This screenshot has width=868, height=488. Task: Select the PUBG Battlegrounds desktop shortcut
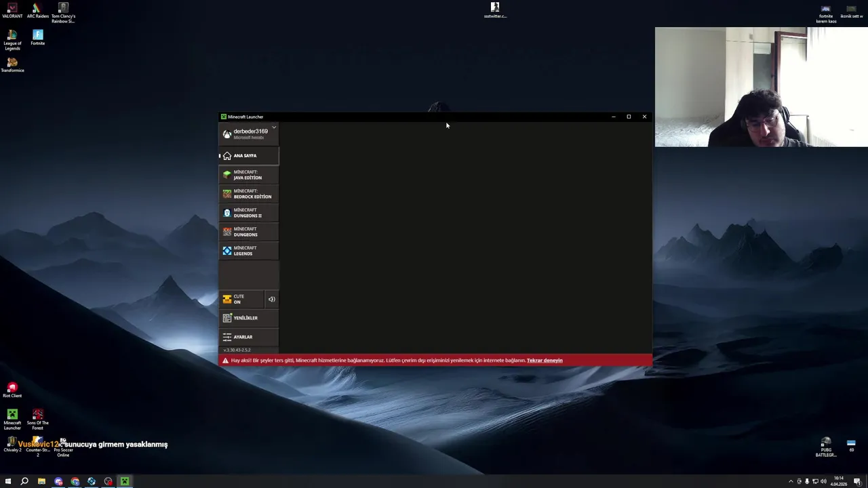click(x=826, y=447)
